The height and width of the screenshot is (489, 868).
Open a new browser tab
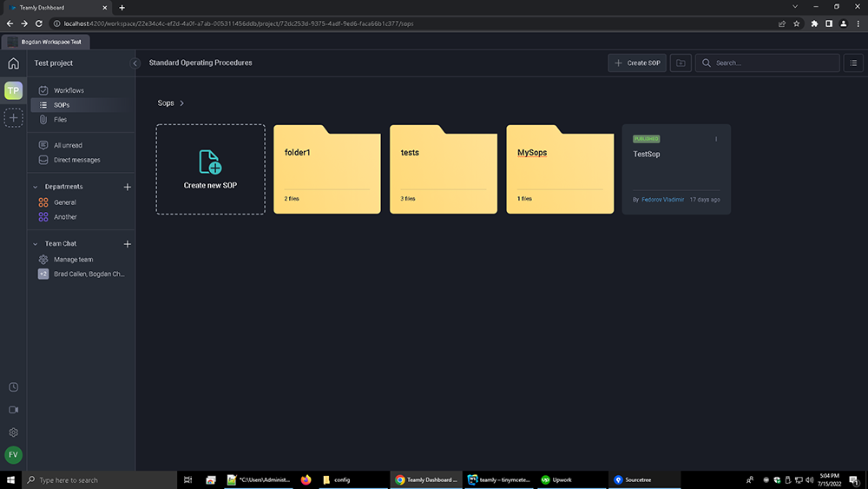tap(122, 8)
